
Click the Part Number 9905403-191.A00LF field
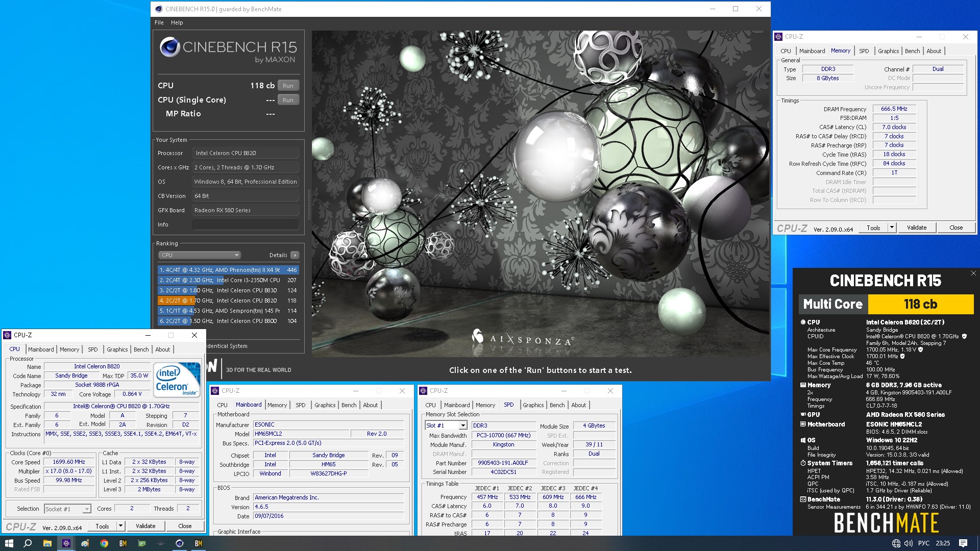tap(503, 463)
